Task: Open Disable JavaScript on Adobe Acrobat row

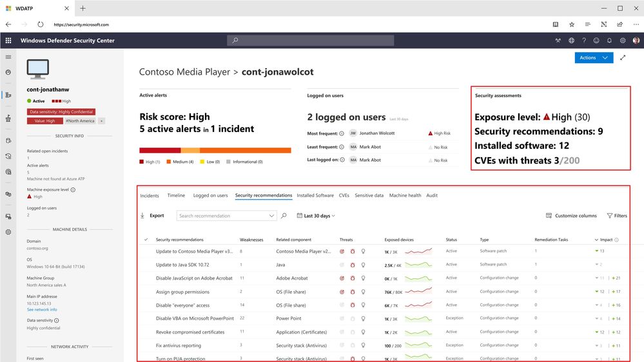Action: [x=194, y=278]
